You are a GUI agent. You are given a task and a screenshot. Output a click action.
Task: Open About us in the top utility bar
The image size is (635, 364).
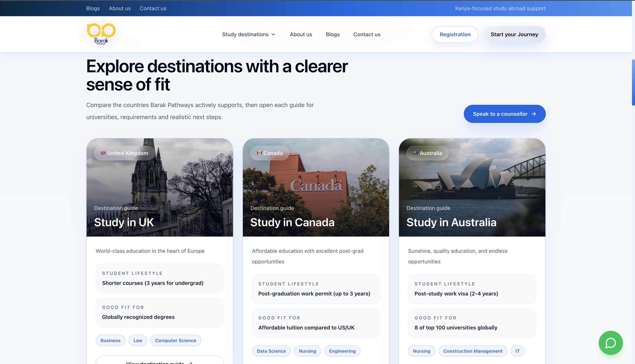[x=120, y=8]
